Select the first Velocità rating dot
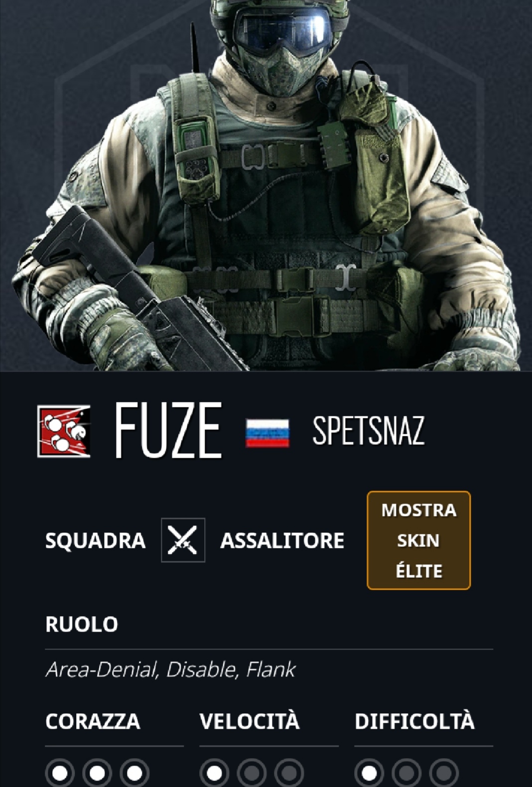Viewport: 532px width, 787px height. click(x=214, y=773)
